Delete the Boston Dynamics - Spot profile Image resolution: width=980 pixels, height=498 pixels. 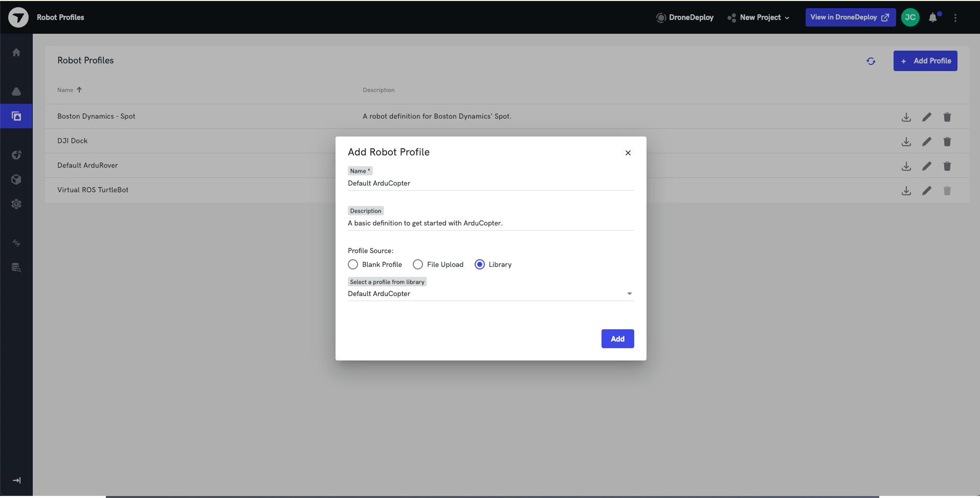947,117
